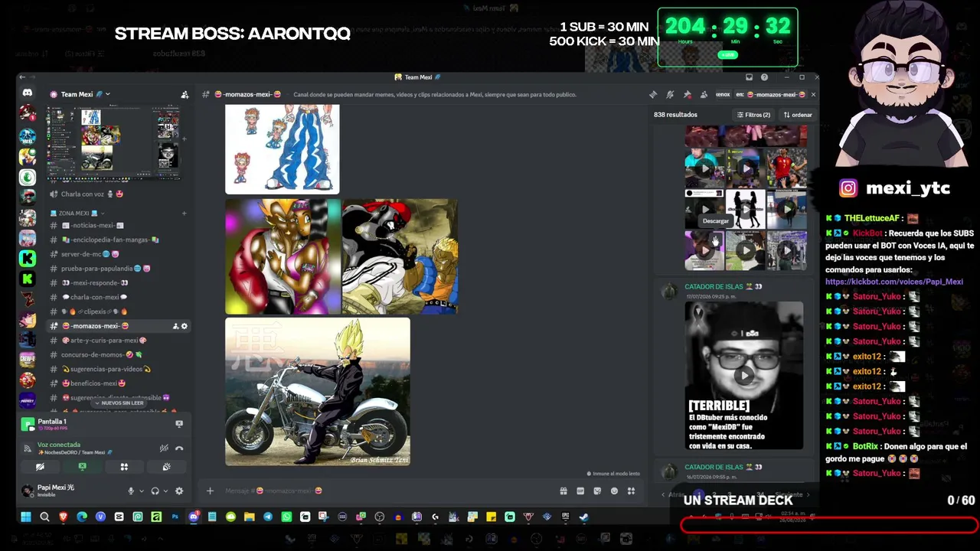Image resolution: width=980 pixels, height=551 pixels.
Task: Open Discord user settings gear
Action: tap(179, 491)
